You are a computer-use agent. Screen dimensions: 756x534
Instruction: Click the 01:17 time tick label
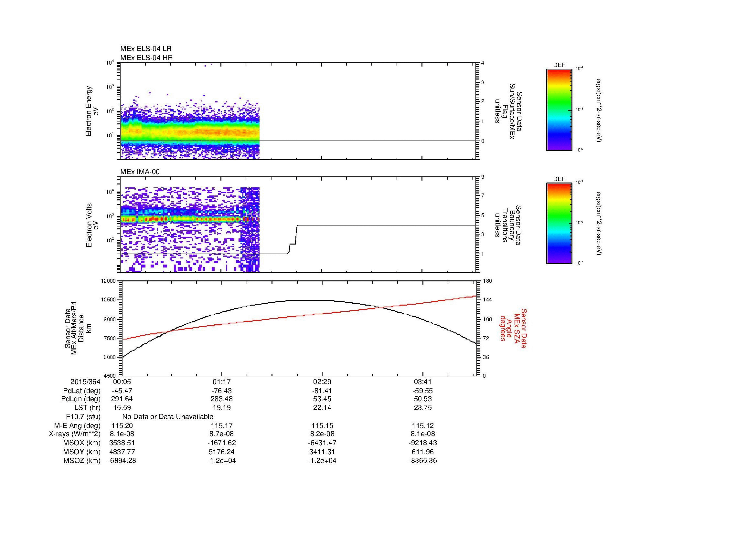222,382
